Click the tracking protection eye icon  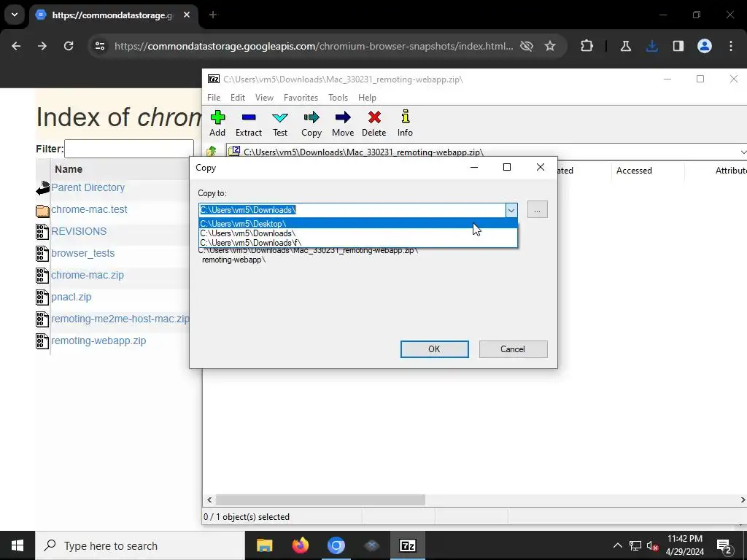(527, 46)
